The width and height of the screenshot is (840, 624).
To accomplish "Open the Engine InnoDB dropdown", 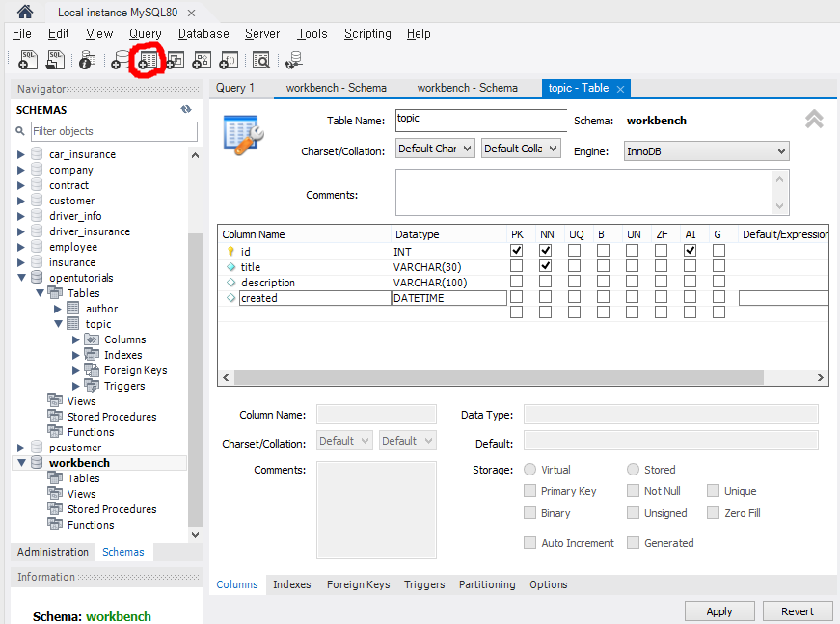I will pyautogui.click(x=706, y=151).
